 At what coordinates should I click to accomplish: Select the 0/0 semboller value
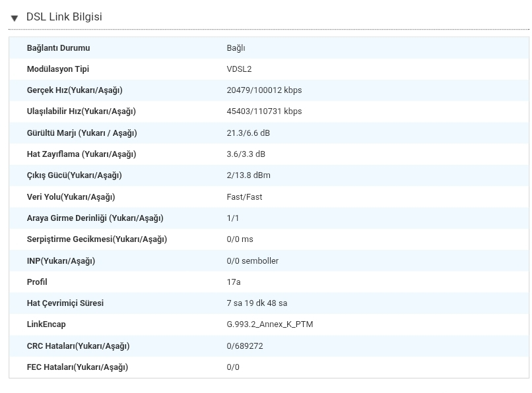pyautogui.click(x=252, y=261)
